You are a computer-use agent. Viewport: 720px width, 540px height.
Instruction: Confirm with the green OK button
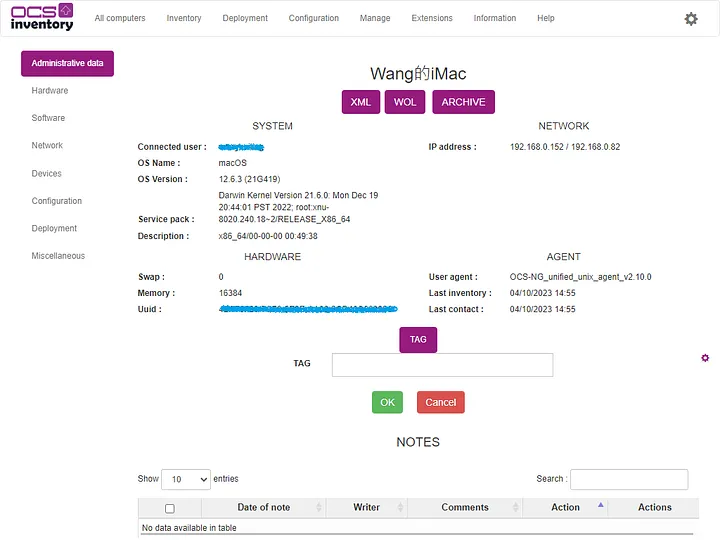(387, 402)
